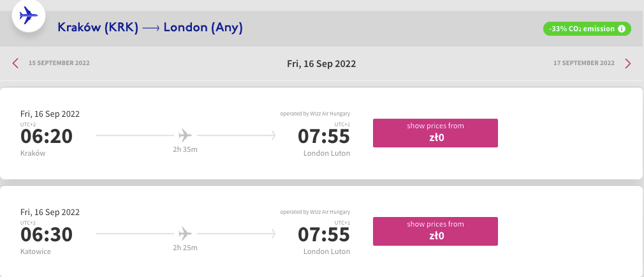Click the -33% CO2 emission badge
This screenshot has height=277, width=644.
point(587,29)
